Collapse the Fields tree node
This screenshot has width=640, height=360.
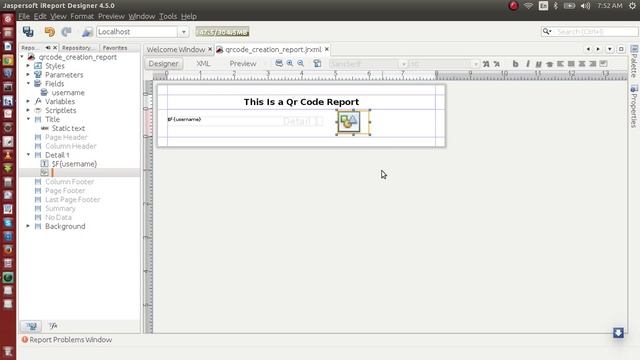[x=28, y=84]
